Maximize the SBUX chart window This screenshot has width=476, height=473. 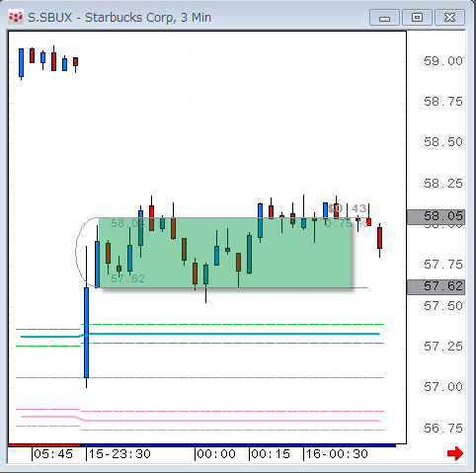point(417,18)
